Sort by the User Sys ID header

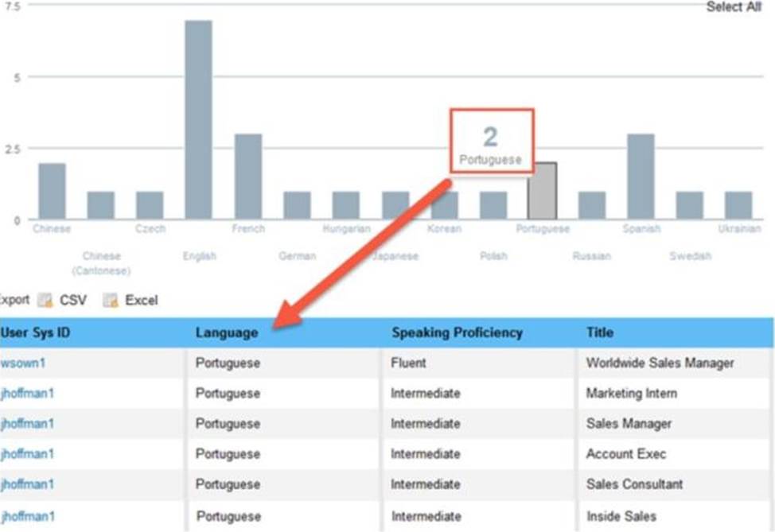[x=35, y=333]
